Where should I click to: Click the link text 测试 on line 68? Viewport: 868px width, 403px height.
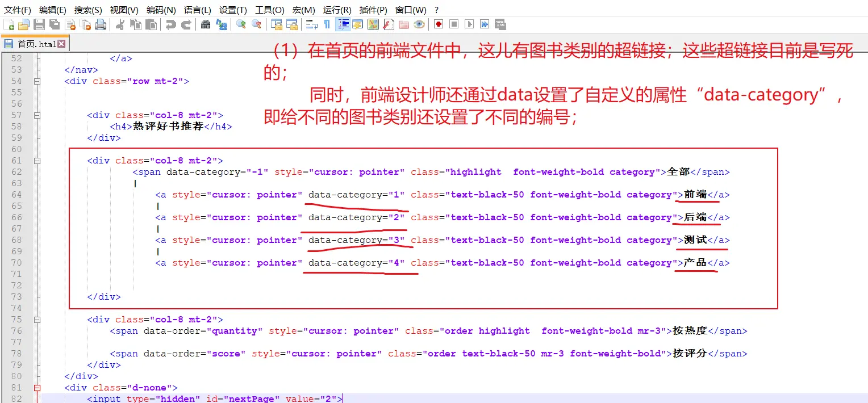(695, 240)
